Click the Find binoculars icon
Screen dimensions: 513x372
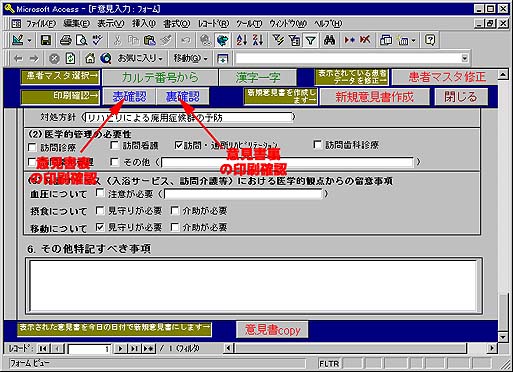329,40
